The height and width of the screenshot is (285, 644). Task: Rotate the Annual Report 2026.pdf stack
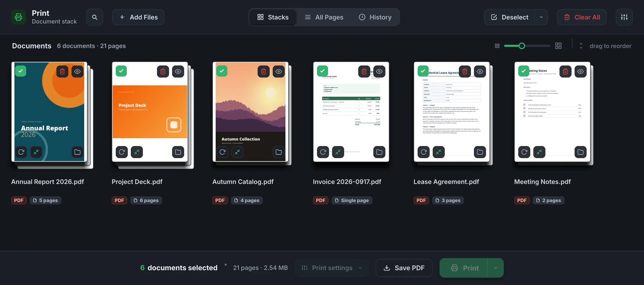21,152
